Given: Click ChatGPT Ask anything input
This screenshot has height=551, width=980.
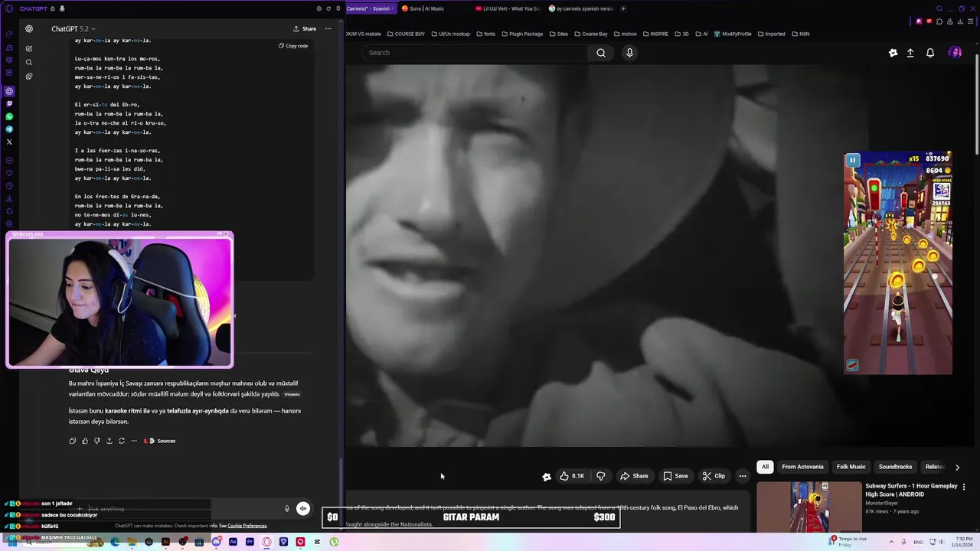Looking at the screenshot, I should tap(180, 508).
